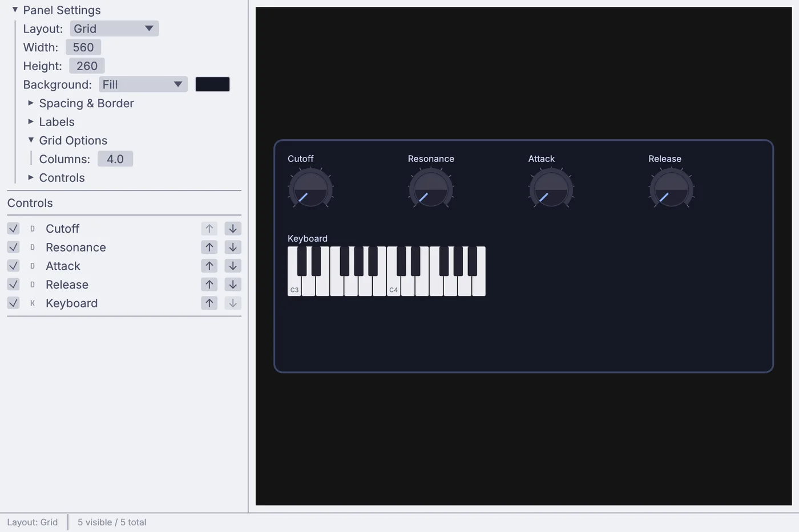
Task: Uncheck the Resonance visibility checkbox
Action: pos(13,247)
